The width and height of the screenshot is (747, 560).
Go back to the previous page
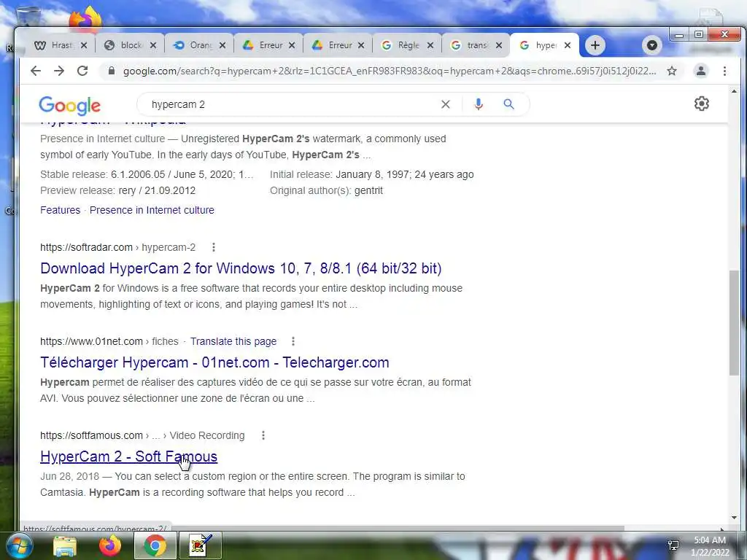coord(36,71)
